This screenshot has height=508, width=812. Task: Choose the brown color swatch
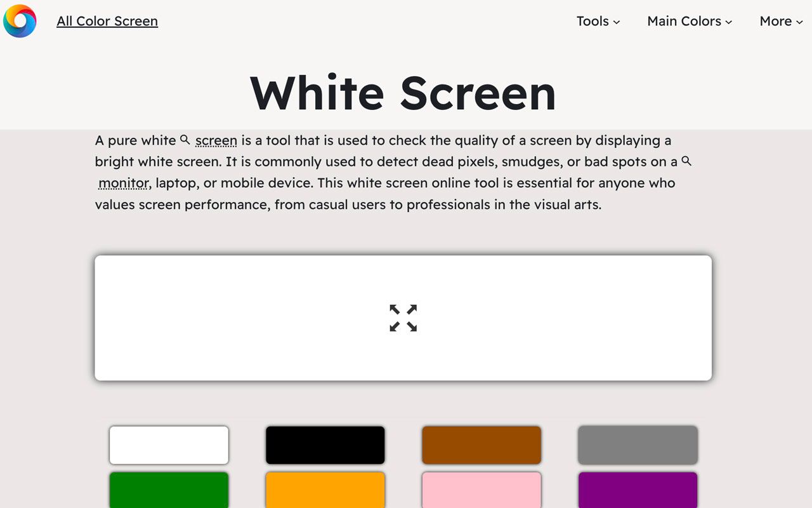pos(481,444)
